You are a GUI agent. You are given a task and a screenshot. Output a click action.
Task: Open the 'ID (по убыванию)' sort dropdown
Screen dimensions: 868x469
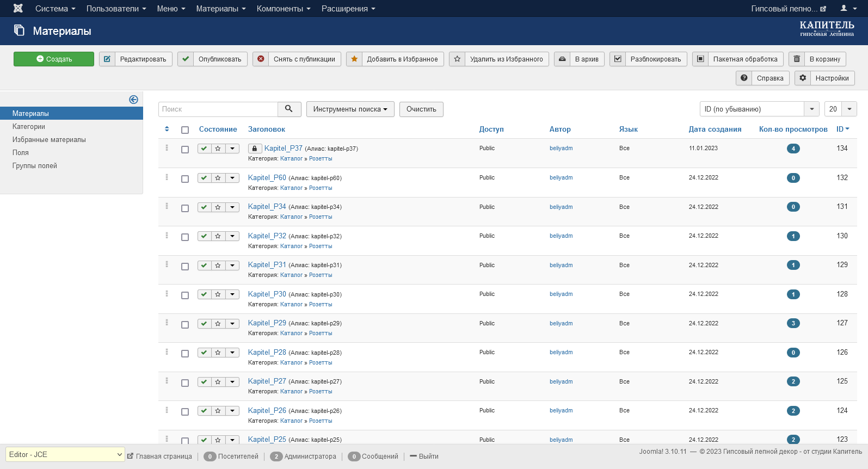759,109
